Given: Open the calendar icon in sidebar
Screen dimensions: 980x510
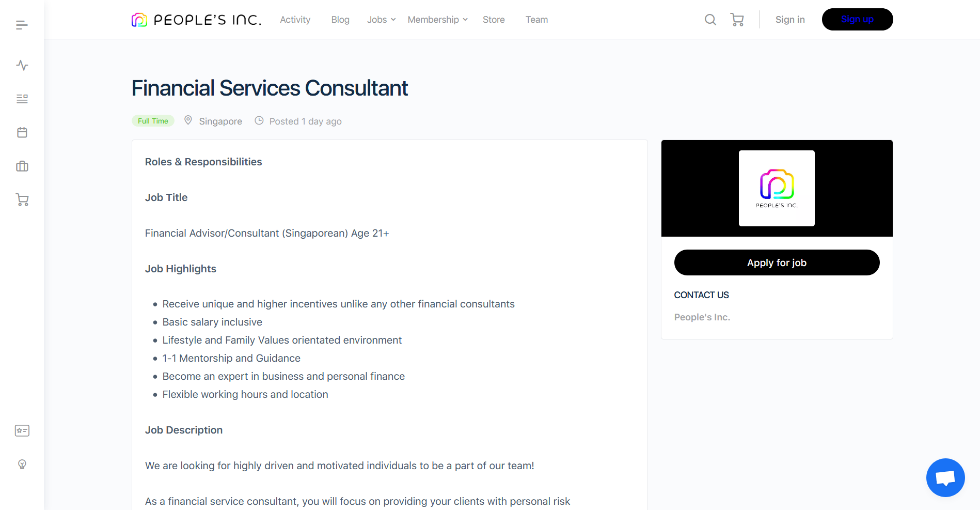Looking at the screenshot, I should pos(22,132).
